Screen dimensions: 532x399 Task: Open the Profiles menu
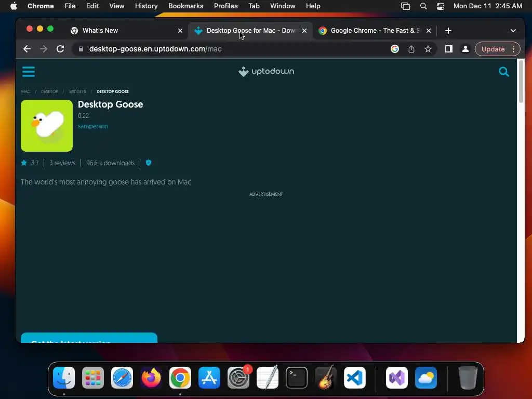[225, 6]
